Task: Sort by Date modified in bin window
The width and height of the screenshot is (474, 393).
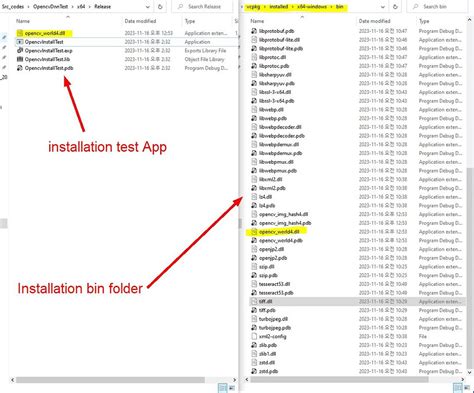Action: [375, 21]
